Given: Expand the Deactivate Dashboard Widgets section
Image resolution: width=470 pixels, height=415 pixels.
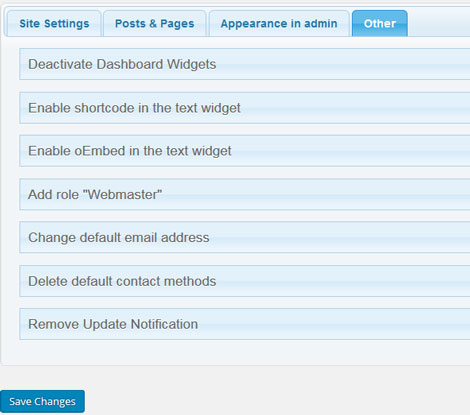Looking at the screenshot, I should 245,64.
